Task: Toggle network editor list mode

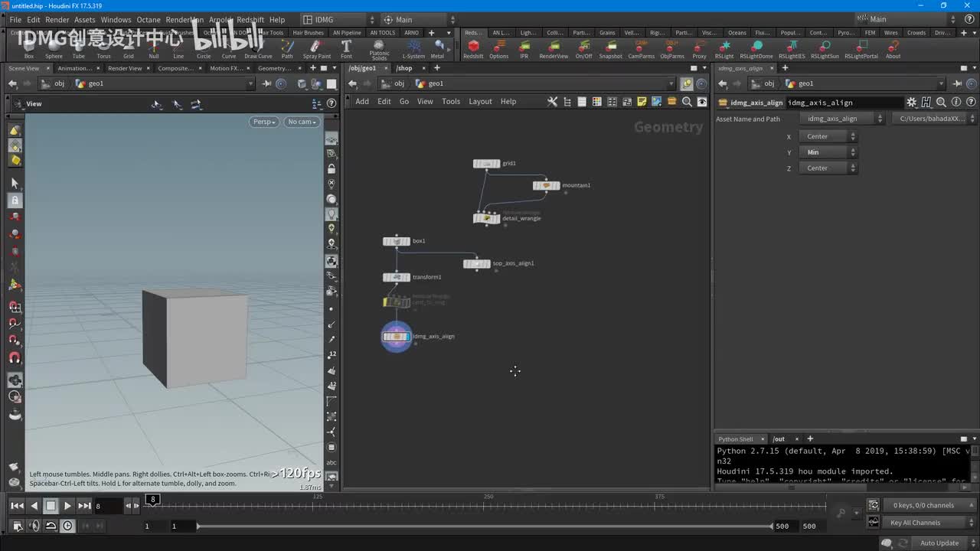Action: (582, 102)
